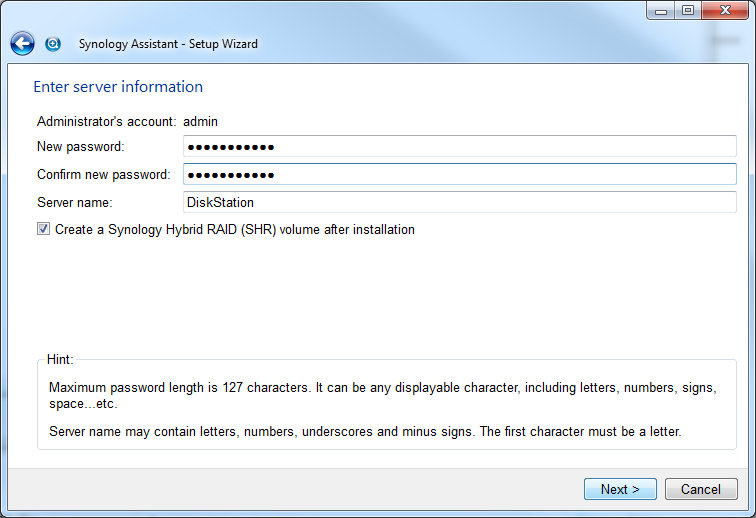The image size is (756, 518).
Task: Close the Setup Wizard window
Action: 725,10
